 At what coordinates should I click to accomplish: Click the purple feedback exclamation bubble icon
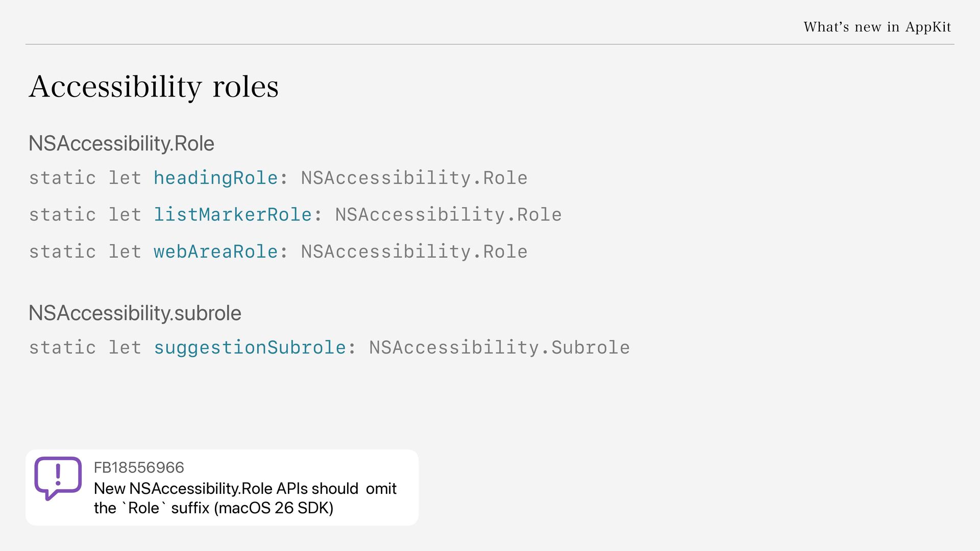58,478
